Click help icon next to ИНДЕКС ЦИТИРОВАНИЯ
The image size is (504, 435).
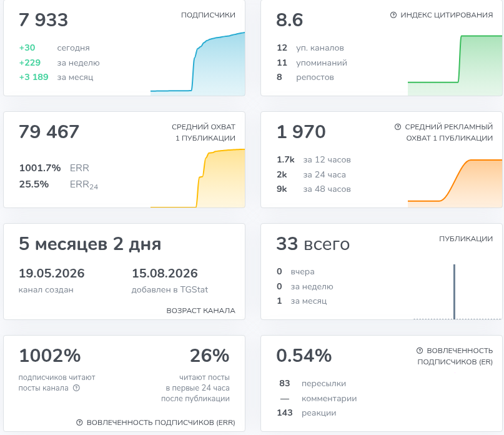[393, 15]
